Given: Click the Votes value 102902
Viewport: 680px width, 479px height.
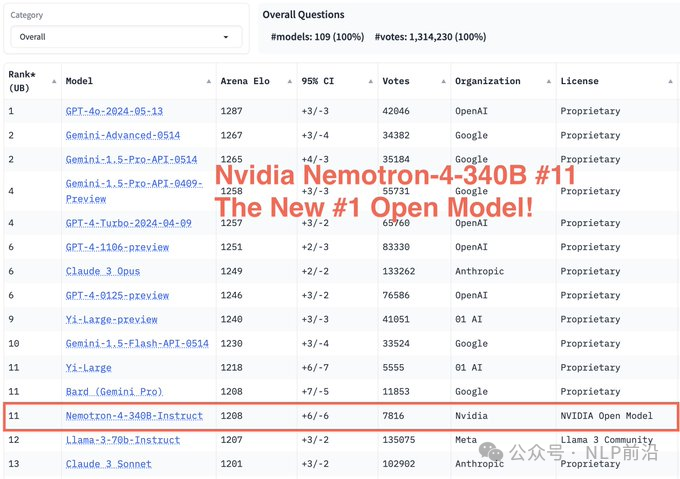Looking at the screenshot, I should pyautogui.click(x=399, y=464).
